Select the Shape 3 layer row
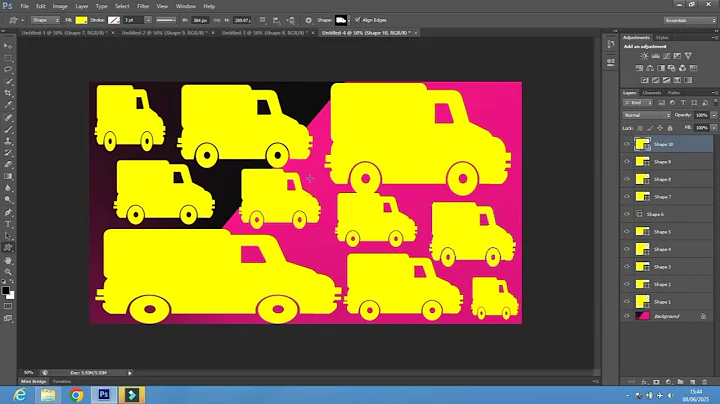The height and width of the screenshot is (404, 720). 667,267
